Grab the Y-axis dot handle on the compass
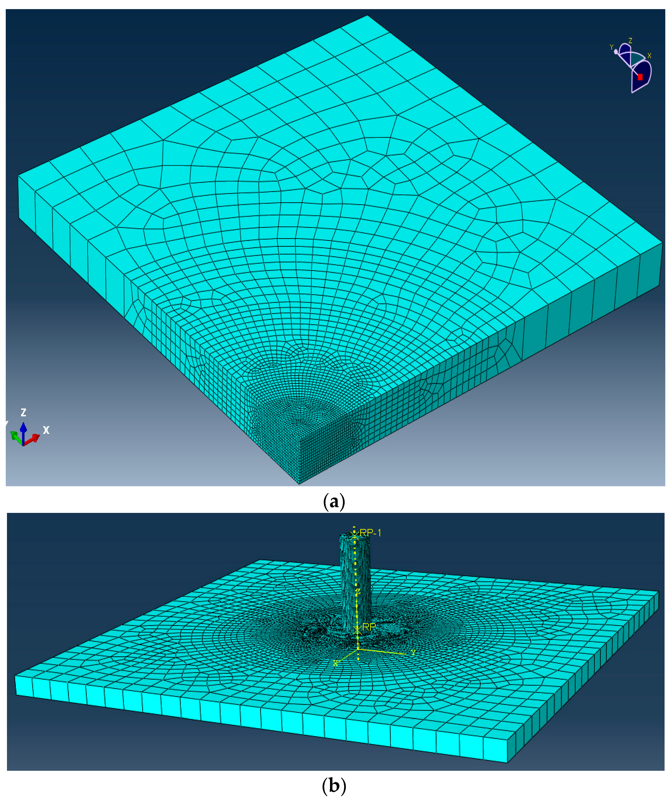 click(616, 52)
